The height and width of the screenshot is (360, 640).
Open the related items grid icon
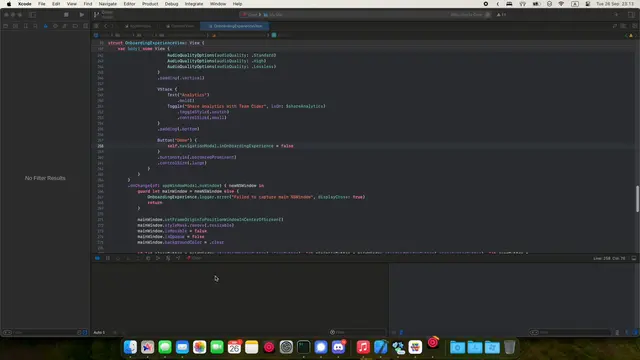tap(96, 26)
